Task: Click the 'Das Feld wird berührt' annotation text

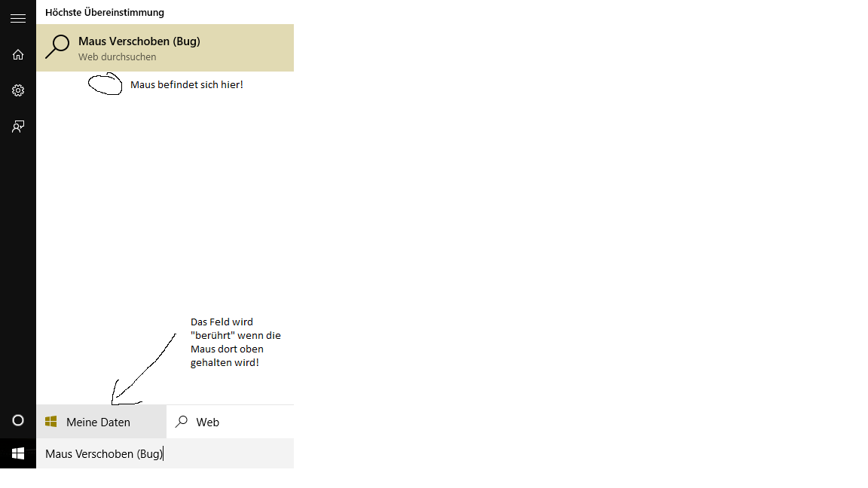Action: pyautogui.click(x=236, y=342)
